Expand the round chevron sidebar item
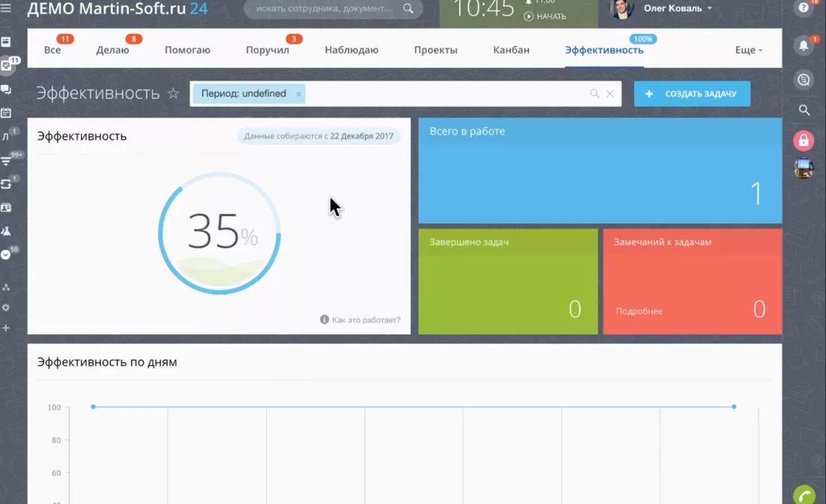This screenshot has height=504, width=826. [x=6, y=254]
